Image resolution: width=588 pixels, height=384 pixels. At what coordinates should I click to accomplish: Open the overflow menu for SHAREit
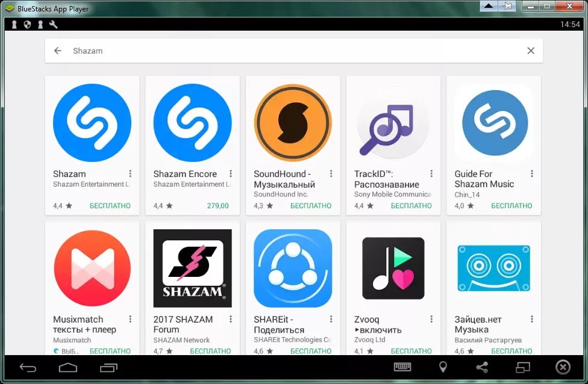[x=331, y=319]
